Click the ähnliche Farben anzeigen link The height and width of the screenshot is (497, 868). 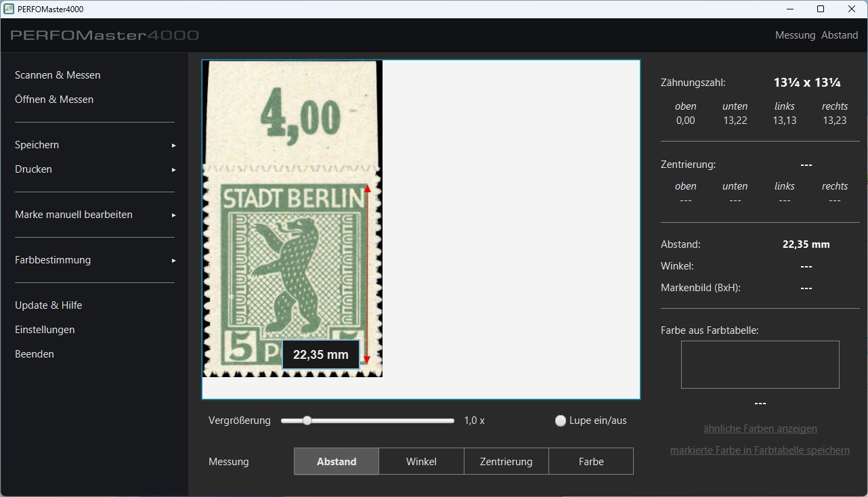[x=760, y=429]
